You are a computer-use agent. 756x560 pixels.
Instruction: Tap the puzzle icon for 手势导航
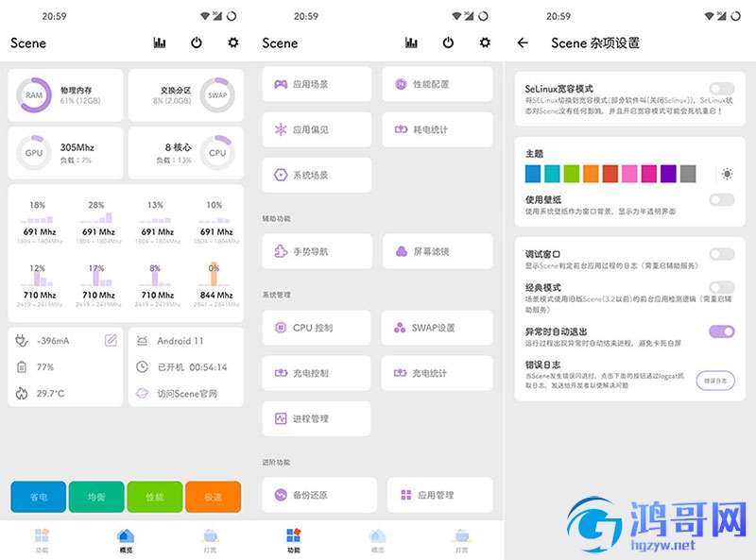click(x=281, y=251)
